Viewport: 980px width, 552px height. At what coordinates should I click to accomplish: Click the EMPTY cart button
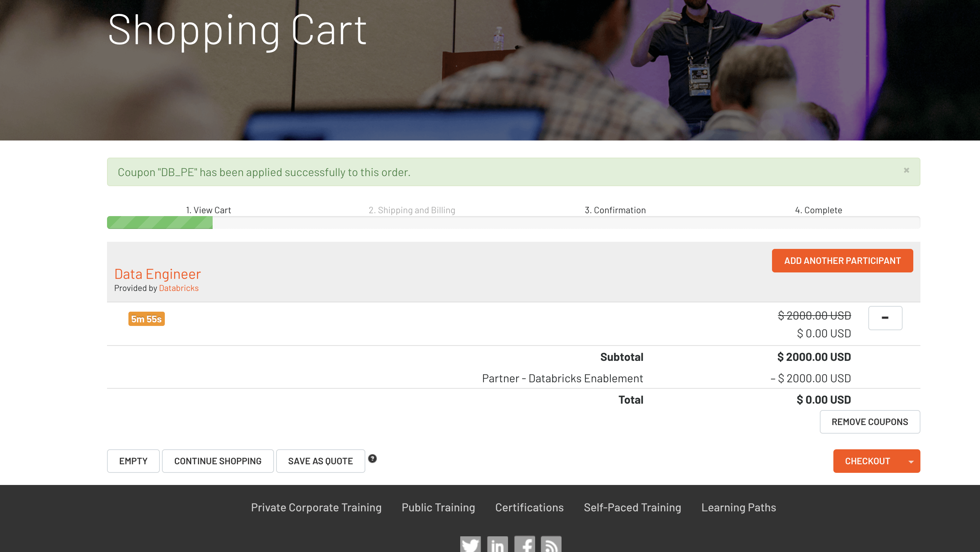[133, 460]
